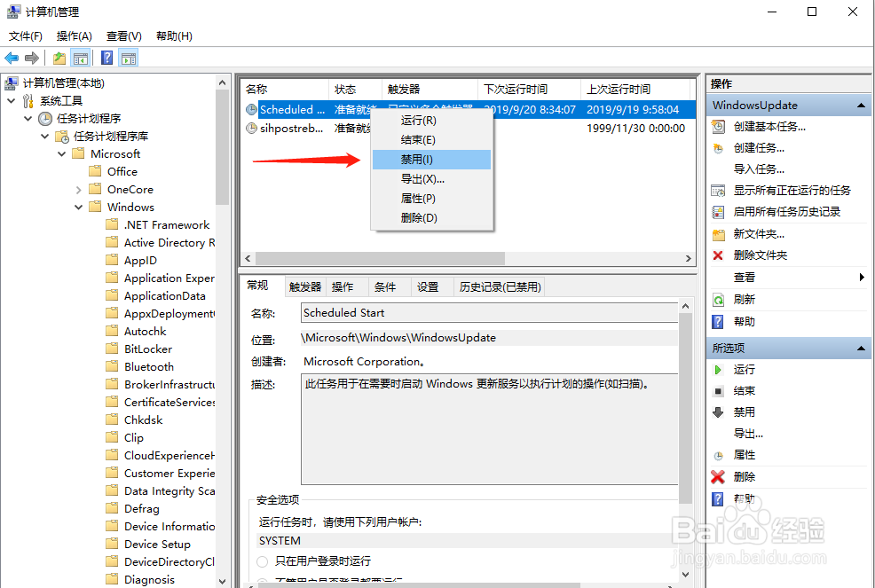Choose 禁用 in the context menu
This screenshot has height=588, width=875.
417,158
